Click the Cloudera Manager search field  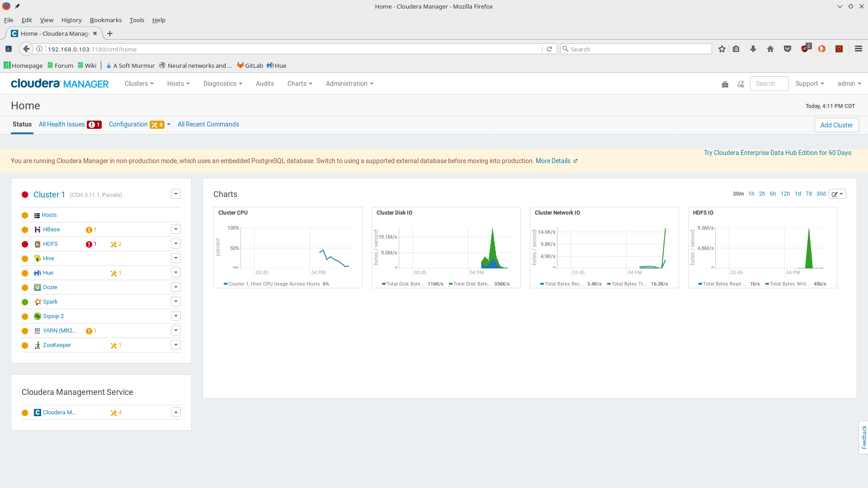(769, 84)
